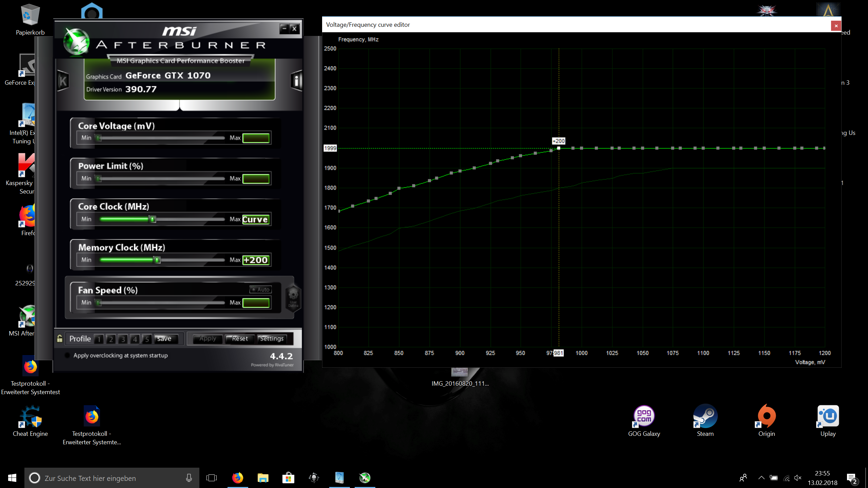
Task: Open the battery status tray icon
Action: point(774,478)
